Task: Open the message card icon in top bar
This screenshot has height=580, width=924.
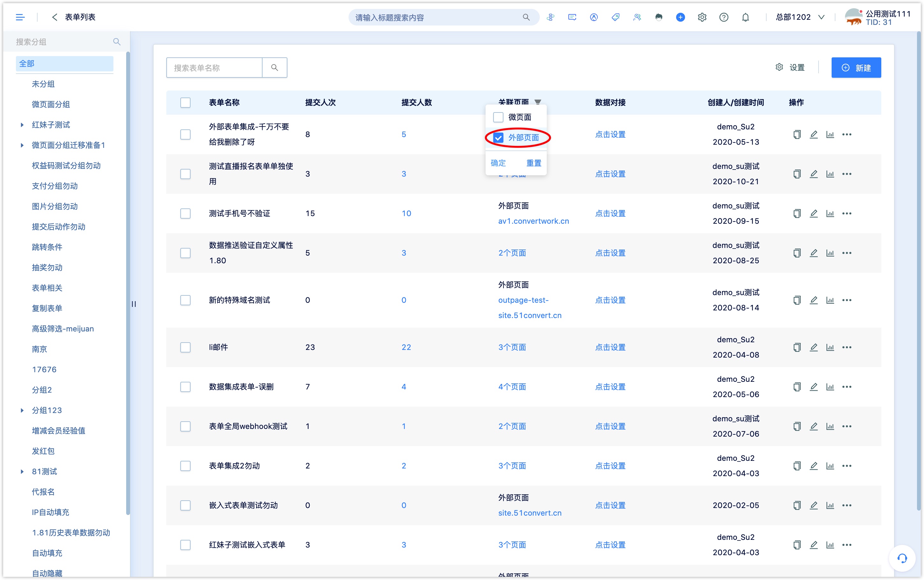Action: [572, 17]
